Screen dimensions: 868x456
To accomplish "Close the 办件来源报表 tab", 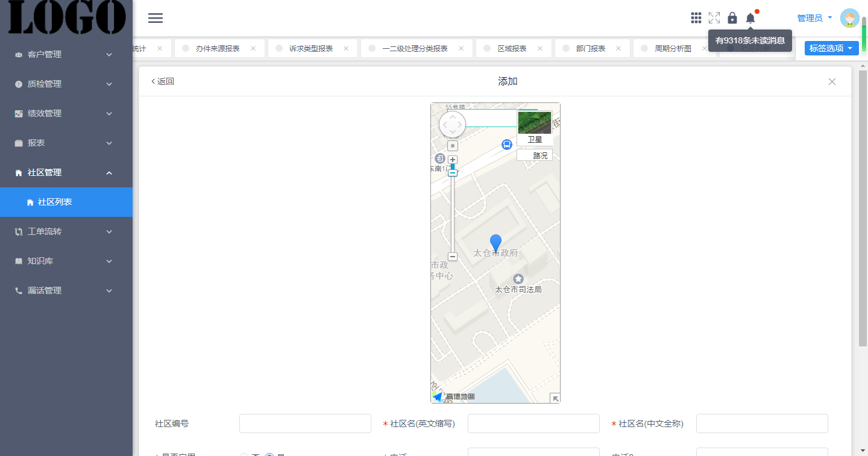I will [x=253, y=48].
